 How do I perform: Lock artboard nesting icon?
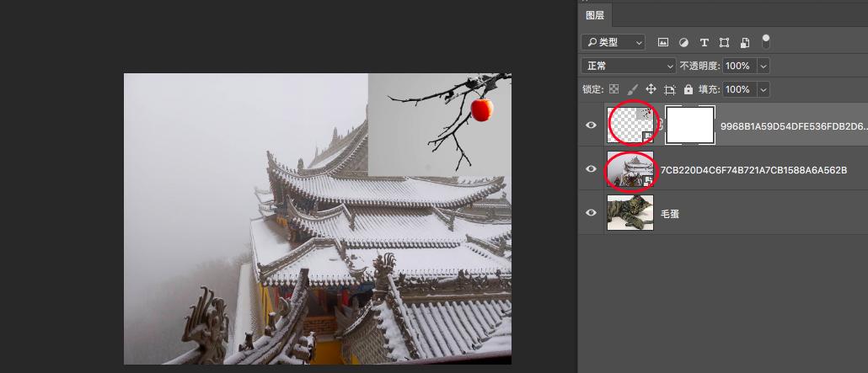(x=670, y=89)
